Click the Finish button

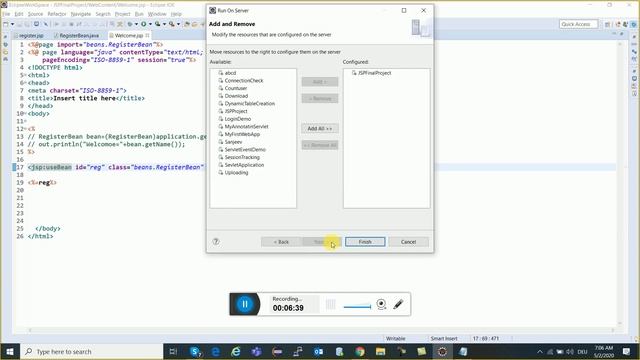(365, 242)
